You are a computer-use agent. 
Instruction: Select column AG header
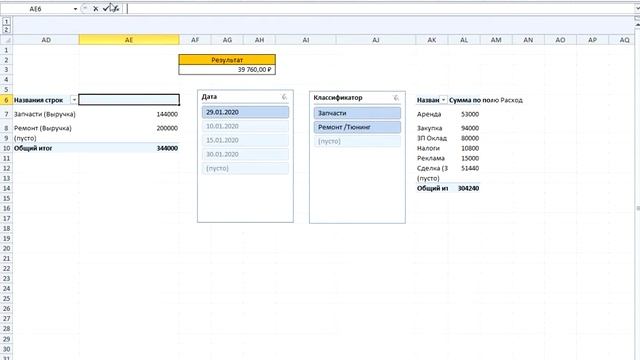pos(227,40)
